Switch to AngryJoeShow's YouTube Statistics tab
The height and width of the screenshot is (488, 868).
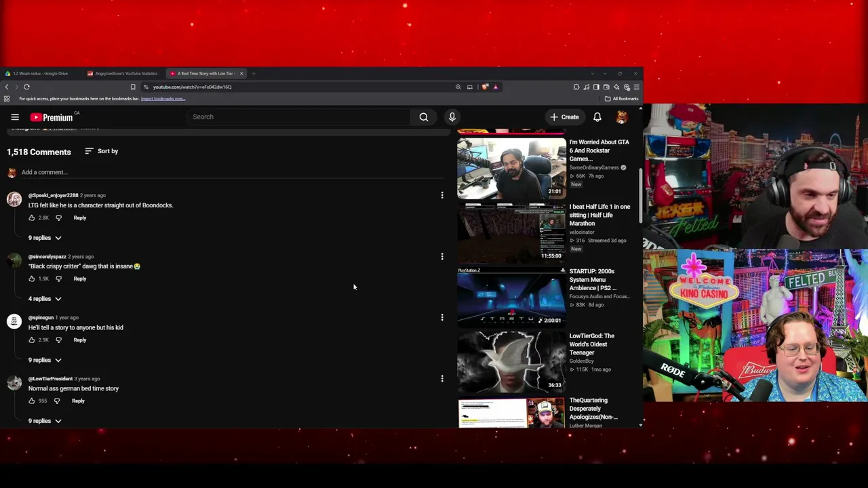123,73
